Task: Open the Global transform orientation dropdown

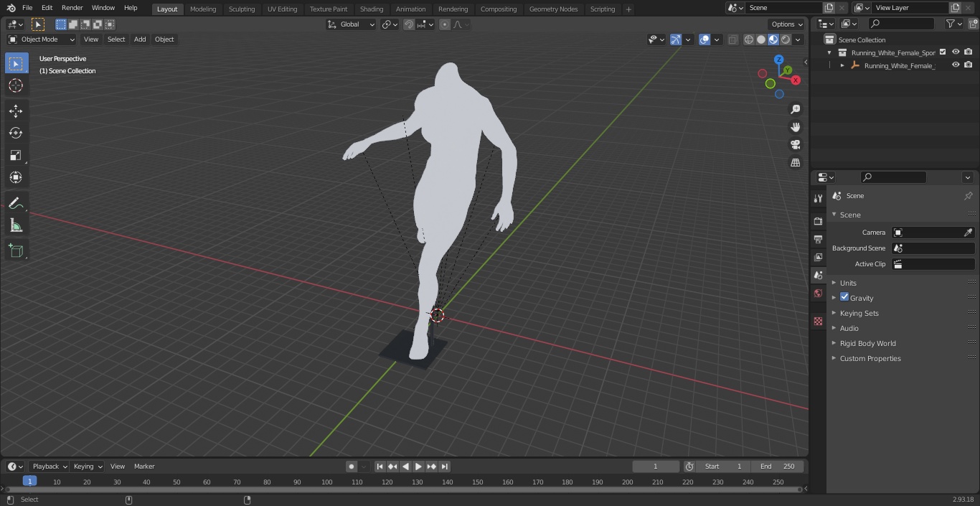Action: click(352, 24)
